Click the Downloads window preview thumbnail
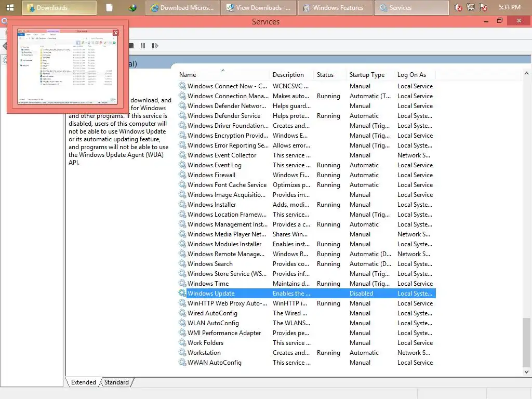 (67, 67)
